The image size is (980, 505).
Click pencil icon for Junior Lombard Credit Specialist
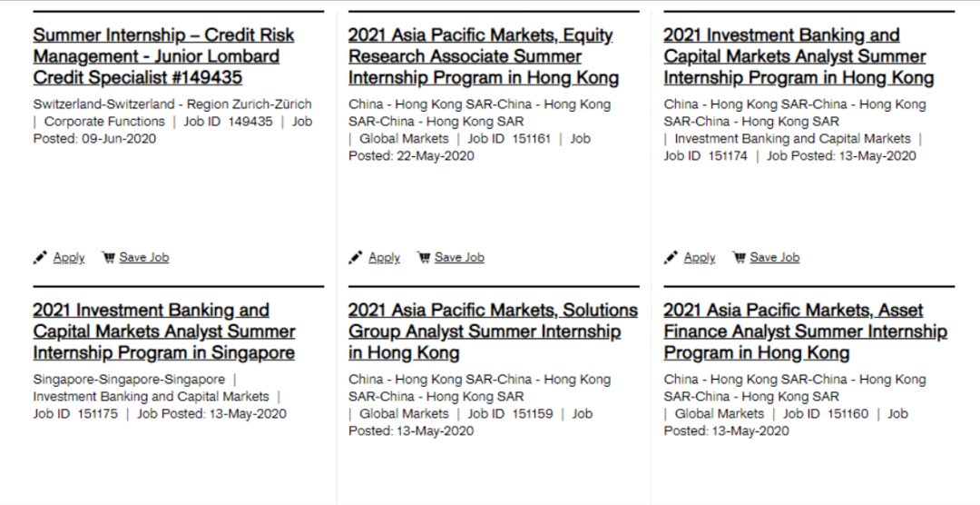click(x=40, y=258)
